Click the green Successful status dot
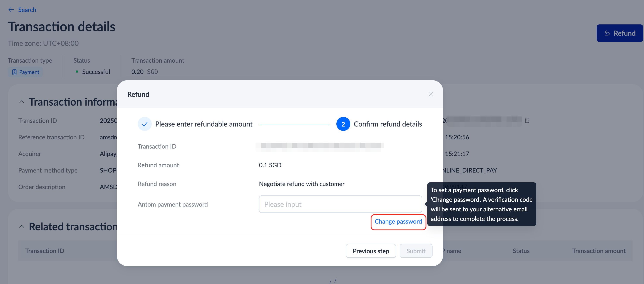The image size is (644, 284). click(x=77, y=72)
